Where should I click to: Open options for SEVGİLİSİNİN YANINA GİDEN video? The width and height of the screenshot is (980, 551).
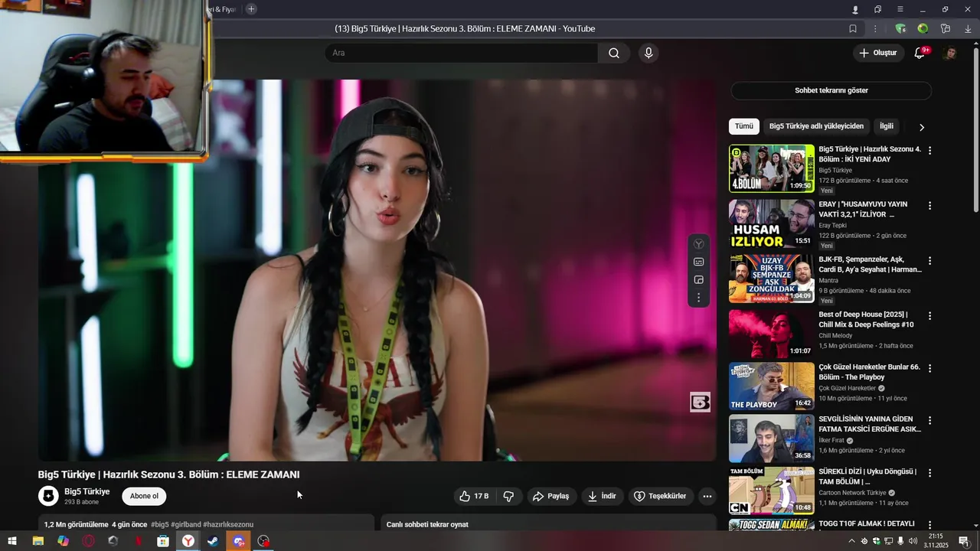point(930,421)
